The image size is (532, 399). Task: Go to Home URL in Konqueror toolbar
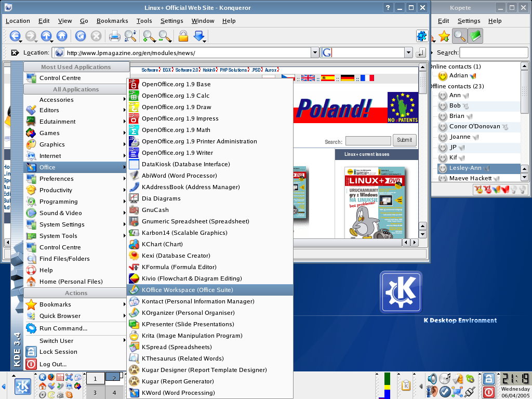62,36
